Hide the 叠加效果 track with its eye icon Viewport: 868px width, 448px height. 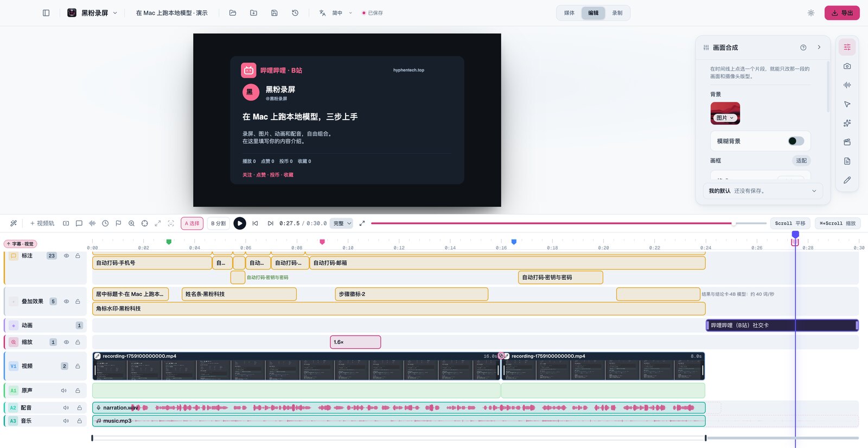66,301
